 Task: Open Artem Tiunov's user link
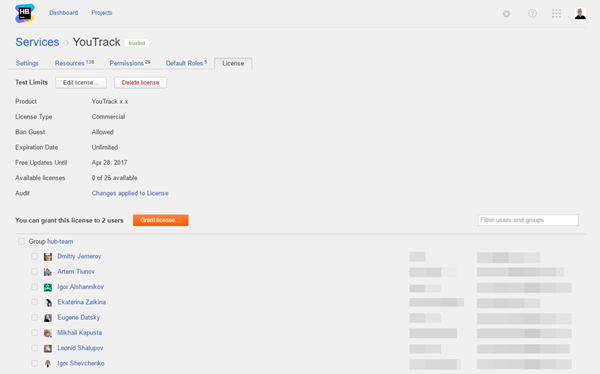(x=76, y=272)
